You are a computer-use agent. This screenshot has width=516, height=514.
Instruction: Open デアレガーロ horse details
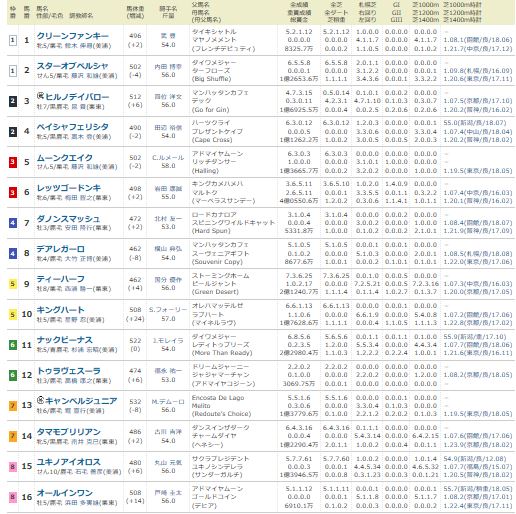click(60, 249)
